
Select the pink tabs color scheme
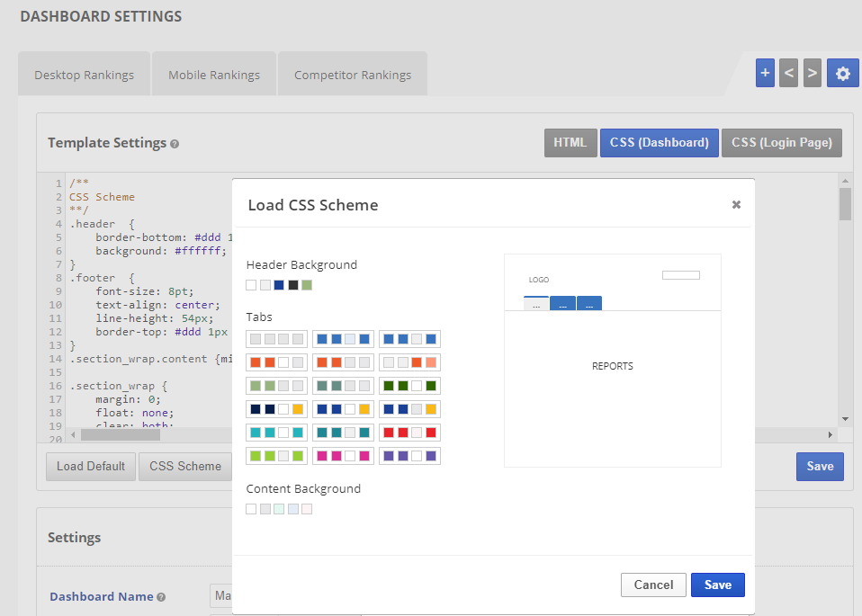point(343,456)
